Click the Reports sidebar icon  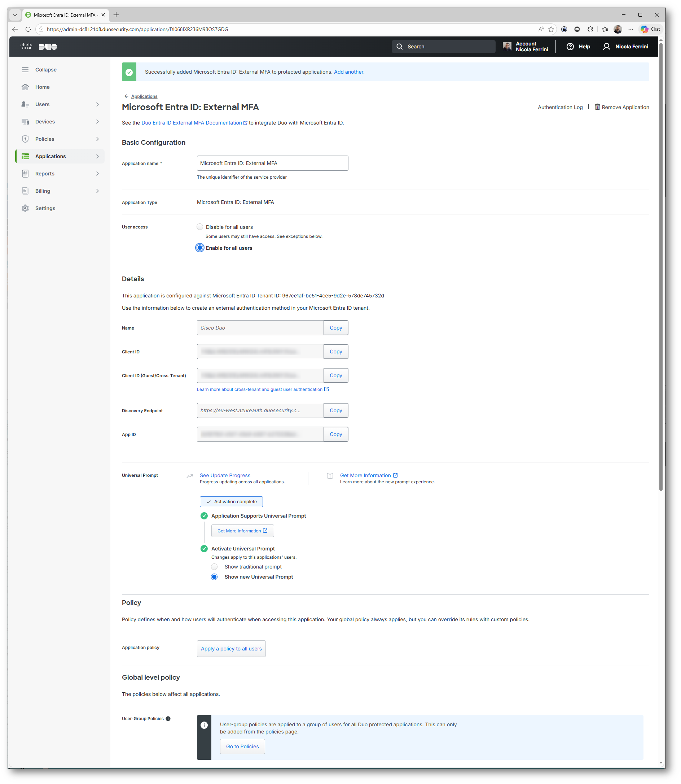(25, 173)
